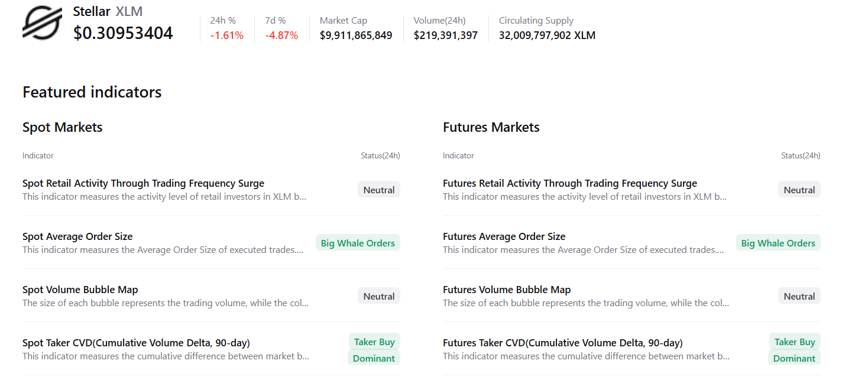Click the Market Cap value $9,911,865,849
This screenshot has width=868, height=380.
[356, 35]
